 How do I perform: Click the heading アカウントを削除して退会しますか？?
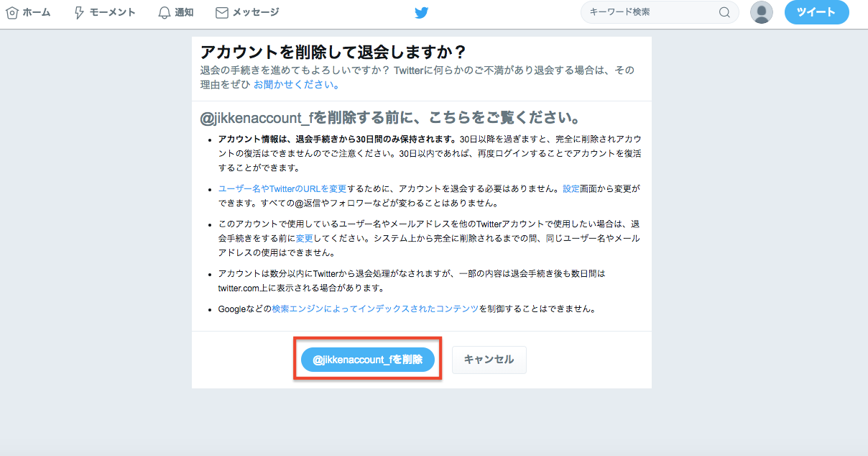[x=333, y=52]
